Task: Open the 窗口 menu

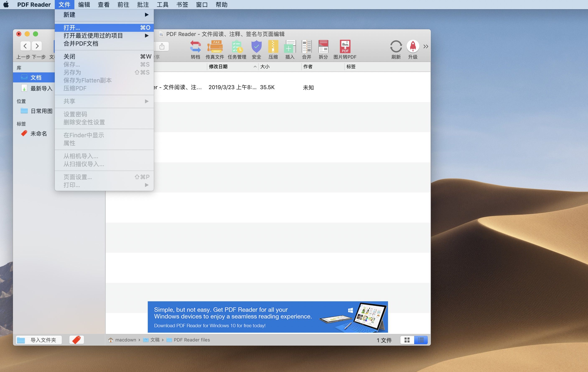Action: click(x=202, y=4)
